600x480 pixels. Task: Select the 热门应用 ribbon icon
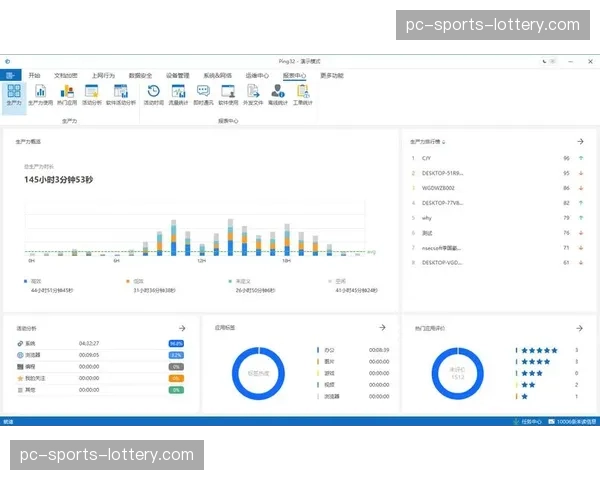67,94
